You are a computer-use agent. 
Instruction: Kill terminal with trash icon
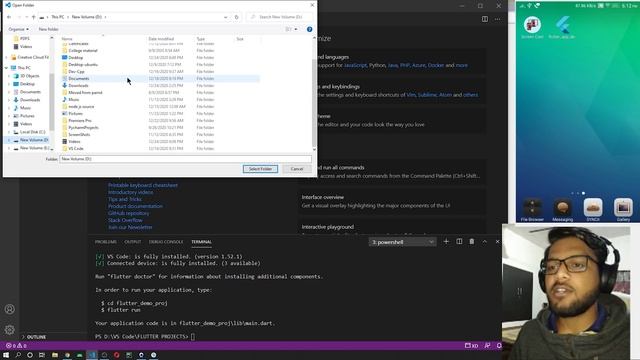coord(472,242)
